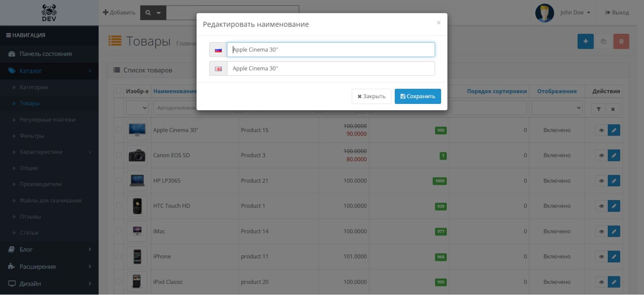
Task: View Canon EOS 5D with eye icon
Action: (601, 155)
